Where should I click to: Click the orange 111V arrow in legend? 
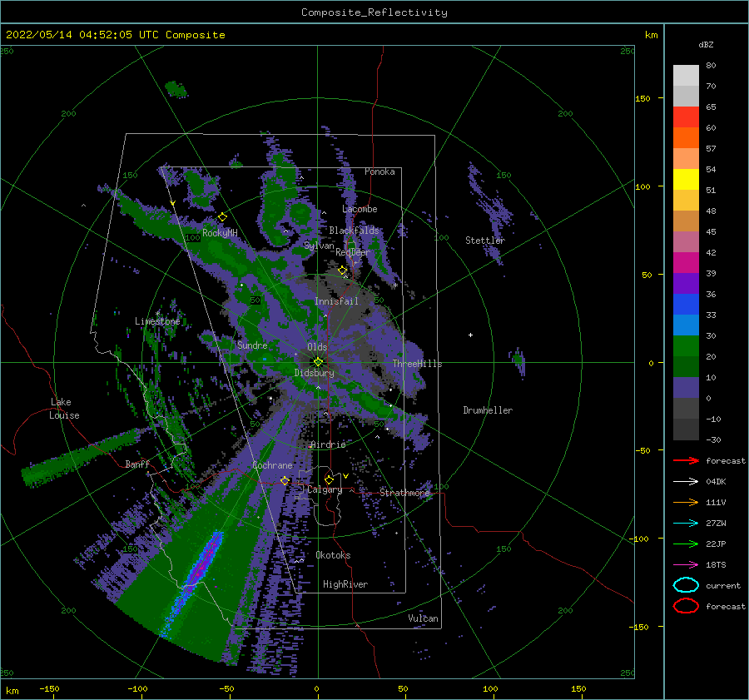[x=686, y=502]
